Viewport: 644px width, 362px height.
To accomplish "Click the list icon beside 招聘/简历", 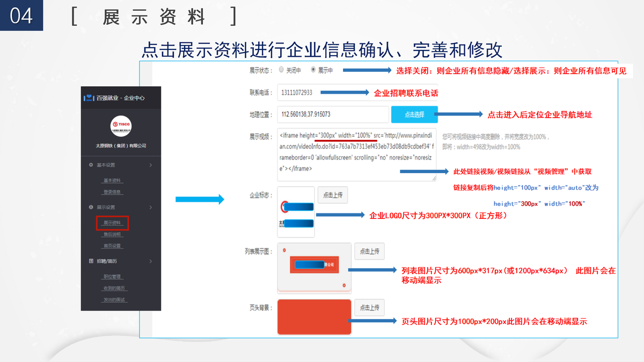I will 91,261.
